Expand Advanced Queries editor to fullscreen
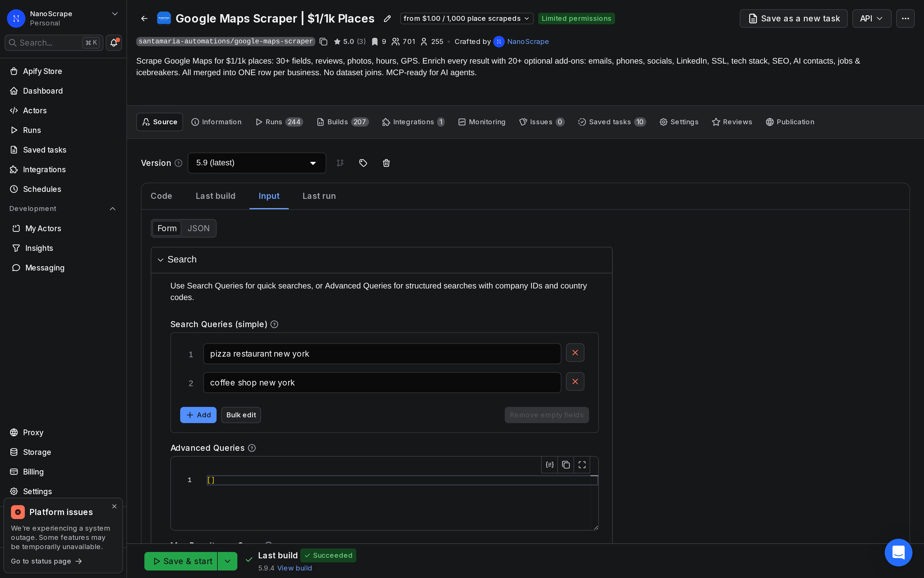Image resolution: width=924 pixels, height=578 pixels. point(582,465)
